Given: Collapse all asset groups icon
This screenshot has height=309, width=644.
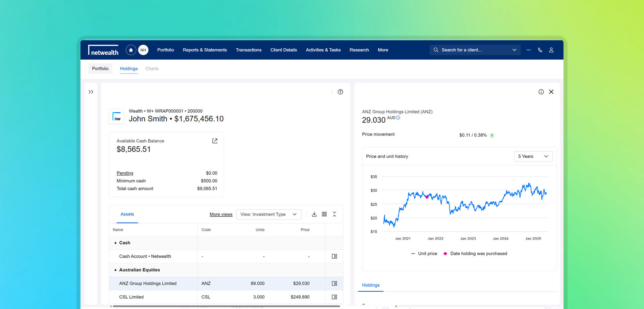Looking at the screenshot, I should pyautogui.click(x=334, y=214).
